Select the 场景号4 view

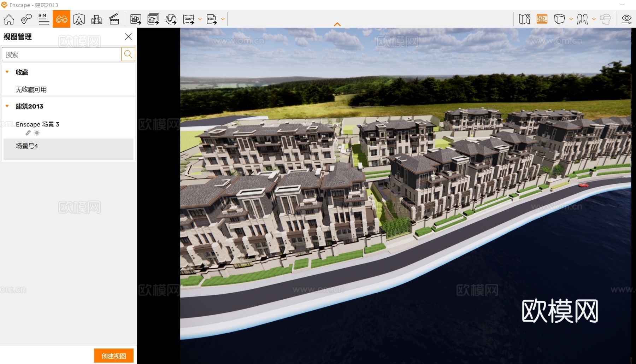click(69, 149)
